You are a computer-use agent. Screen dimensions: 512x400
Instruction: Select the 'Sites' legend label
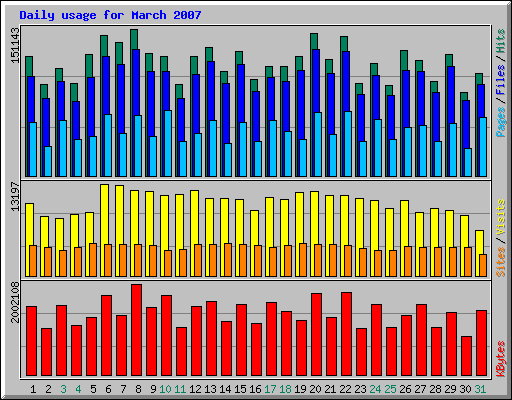click(x=500, y=262)
